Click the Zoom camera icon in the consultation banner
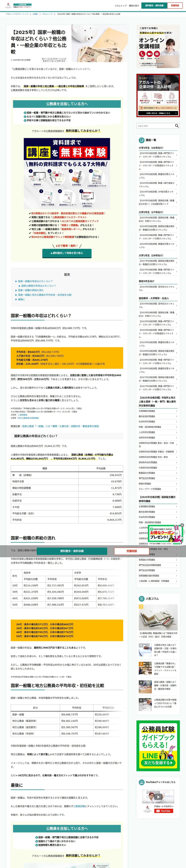 (x=149, y=54)
